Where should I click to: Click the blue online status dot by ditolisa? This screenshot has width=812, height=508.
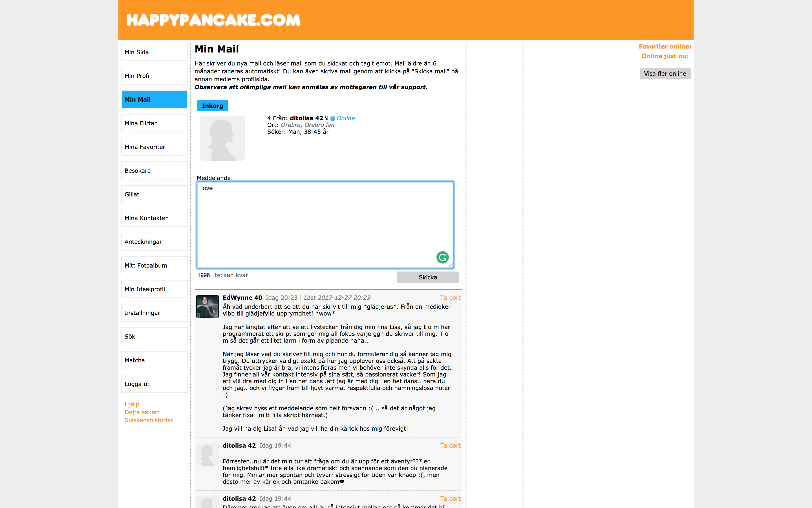click(x=332, y=118)
